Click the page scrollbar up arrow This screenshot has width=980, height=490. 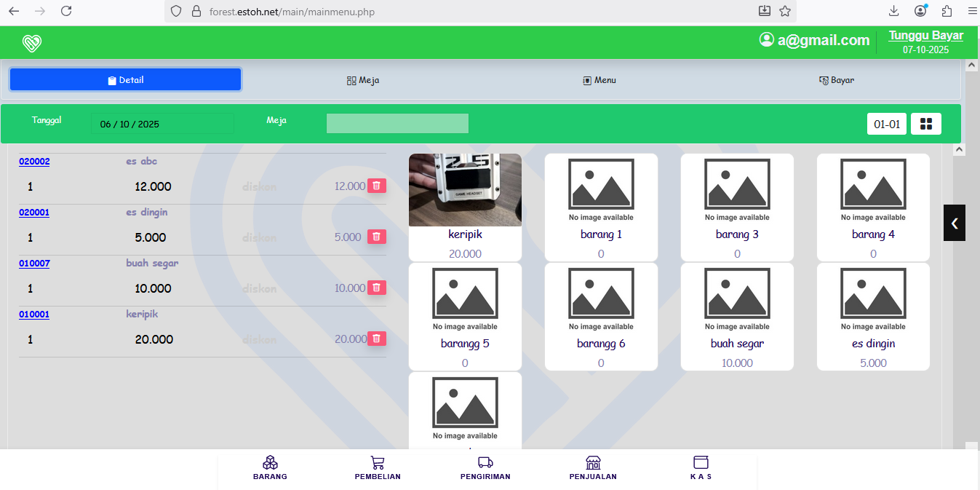click(x=971, y=65)
